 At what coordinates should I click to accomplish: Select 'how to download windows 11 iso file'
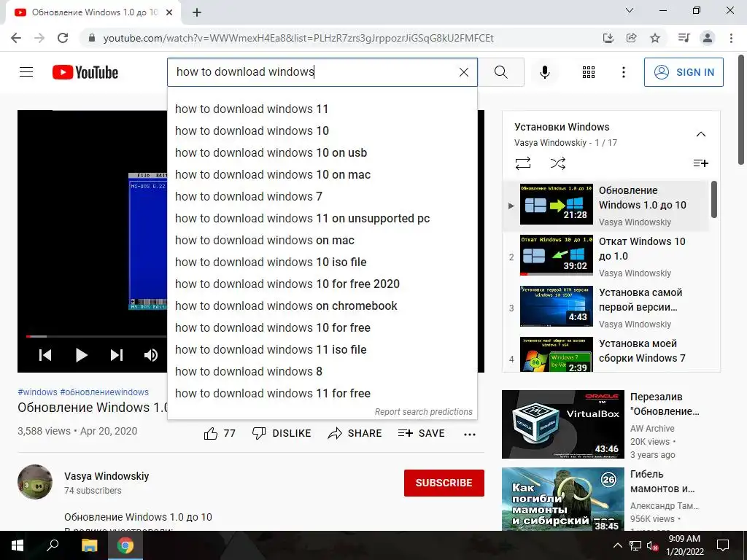(x=322, y=350)
